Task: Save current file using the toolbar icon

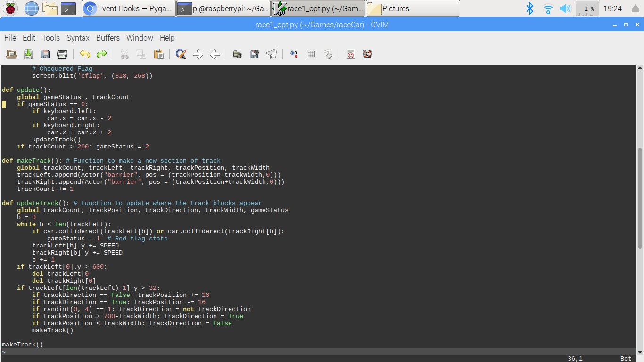Action: 28,54
